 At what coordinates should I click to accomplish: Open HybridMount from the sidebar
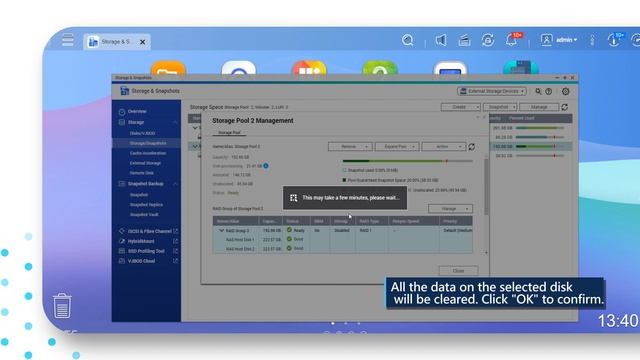coord(141,241)
